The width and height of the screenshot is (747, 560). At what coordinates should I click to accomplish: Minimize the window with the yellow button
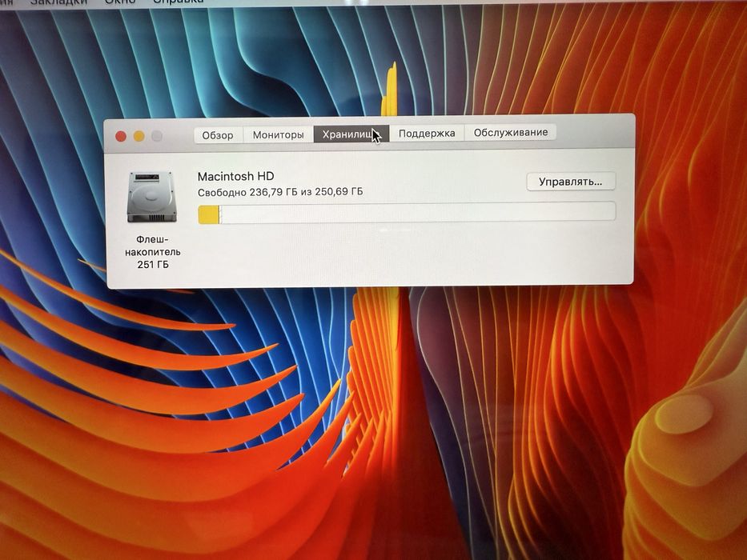click(139, 137)
